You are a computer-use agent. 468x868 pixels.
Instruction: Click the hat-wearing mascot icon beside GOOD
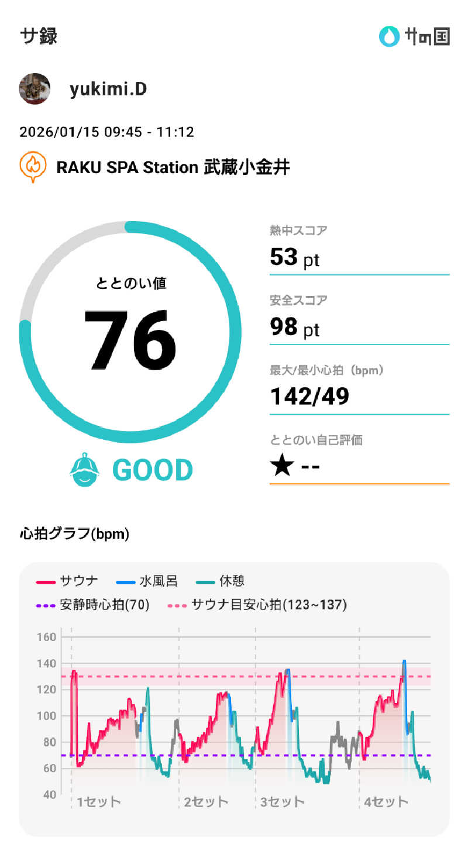tap(85, 470)
